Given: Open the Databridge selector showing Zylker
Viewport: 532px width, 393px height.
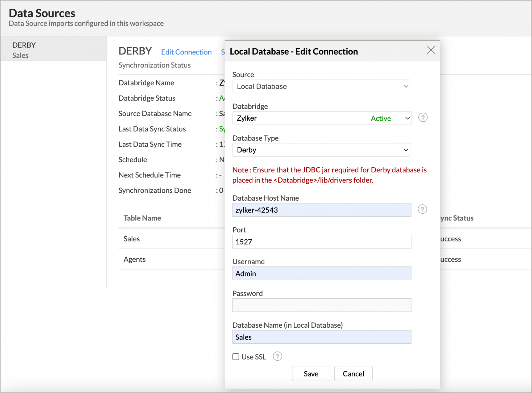Looking at the screenshot, I should point(321,118).
